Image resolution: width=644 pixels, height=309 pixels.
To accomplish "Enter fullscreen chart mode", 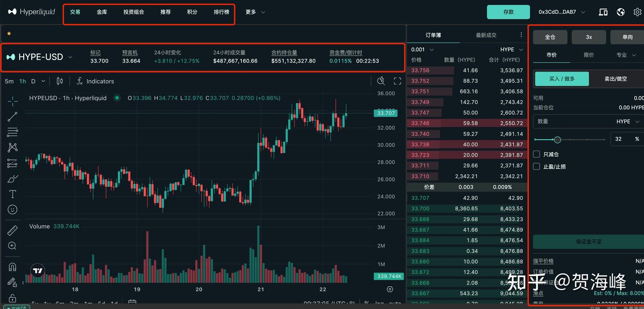I will tap(397, 80).
